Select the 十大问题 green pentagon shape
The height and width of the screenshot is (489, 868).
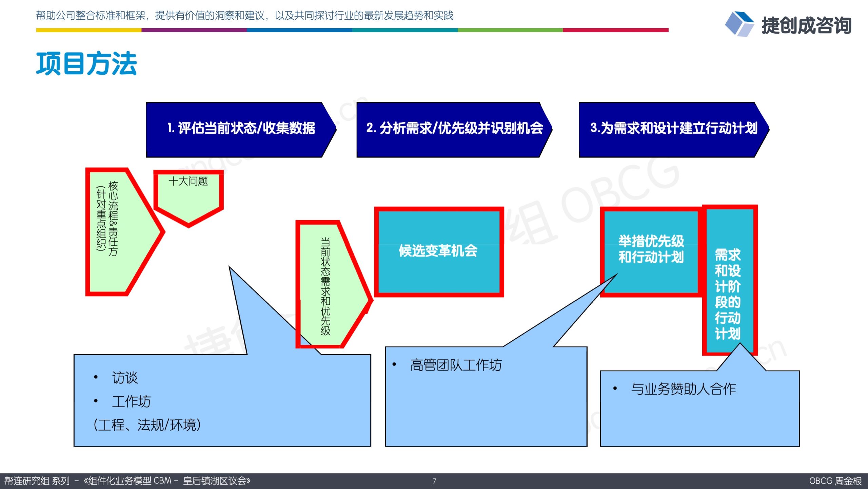pos(189,199)
